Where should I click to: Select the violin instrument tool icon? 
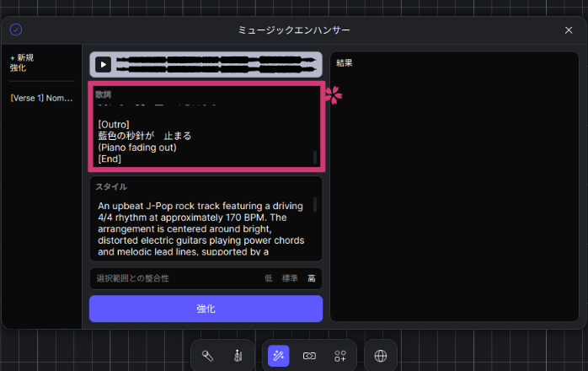(x=238, y=356)
